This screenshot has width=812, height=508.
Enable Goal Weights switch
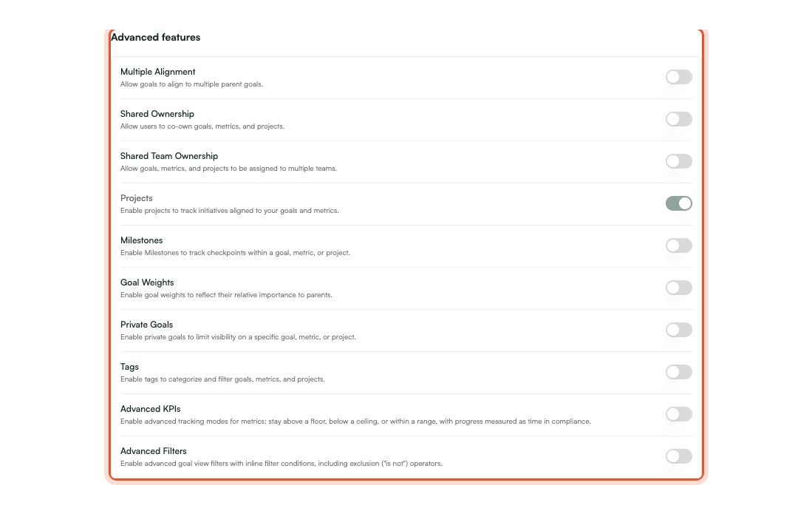click(x=678, y=288)
